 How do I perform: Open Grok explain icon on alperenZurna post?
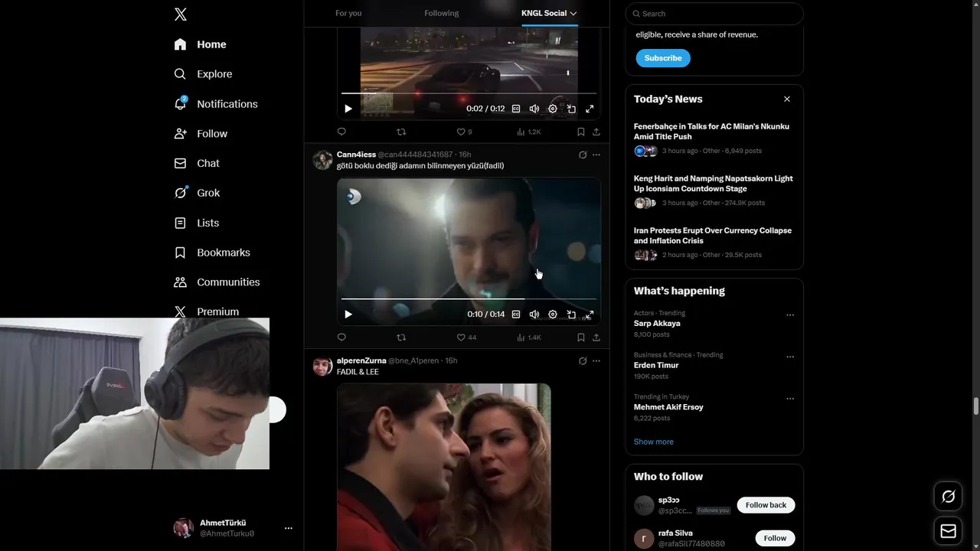coord(583,360)
